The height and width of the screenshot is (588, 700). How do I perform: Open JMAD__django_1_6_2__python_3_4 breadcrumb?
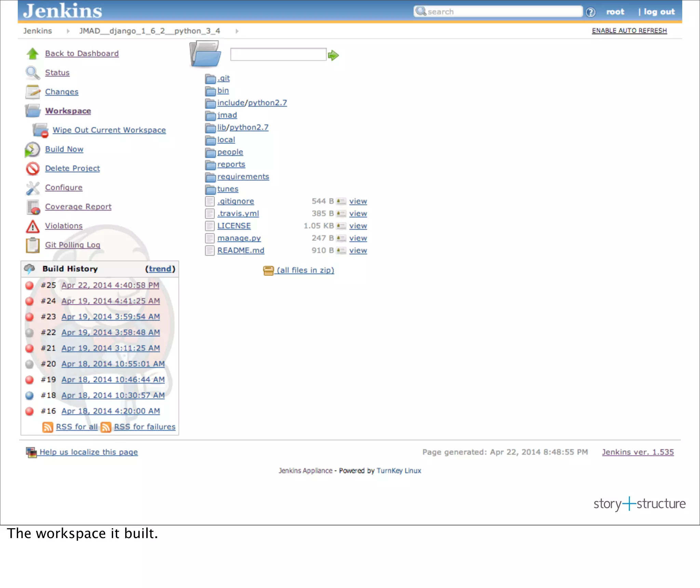[x=150, y=31]
